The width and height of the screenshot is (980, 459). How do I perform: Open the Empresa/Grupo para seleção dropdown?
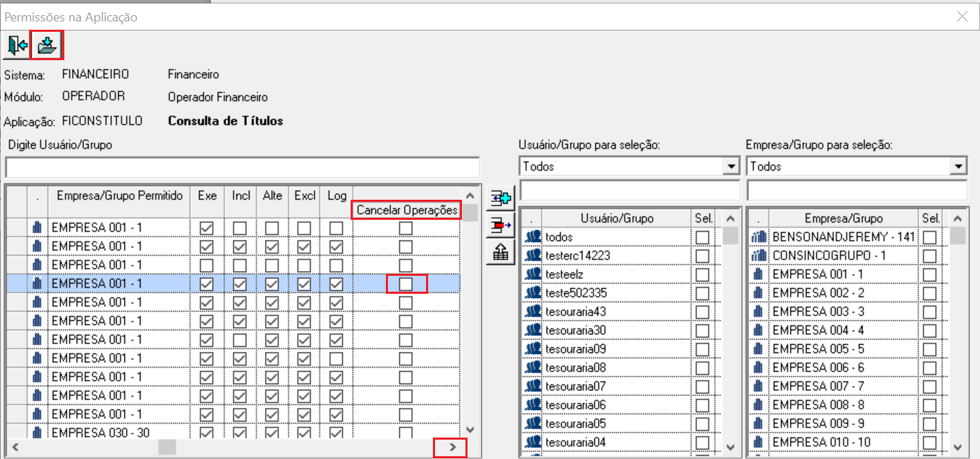click(958, 167)
